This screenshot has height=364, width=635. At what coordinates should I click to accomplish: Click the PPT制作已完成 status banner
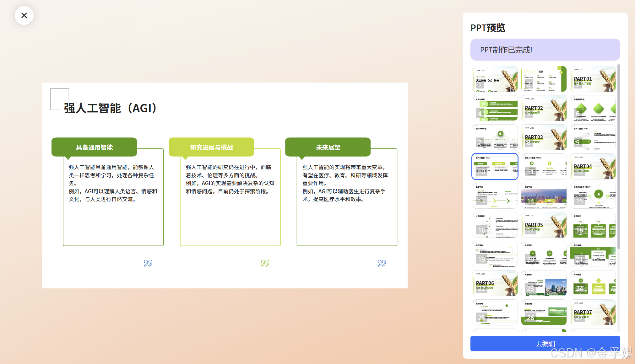click(545, 50)
